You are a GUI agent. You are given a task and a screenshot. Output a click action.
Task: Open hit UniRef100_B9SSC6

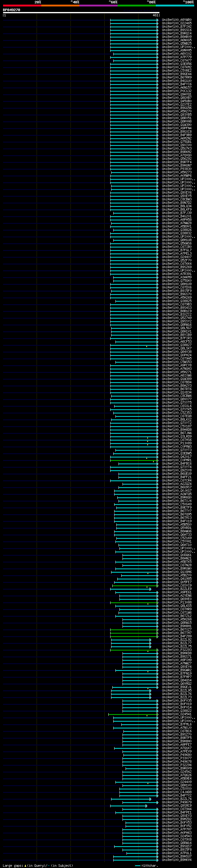[x=176, y=30]
